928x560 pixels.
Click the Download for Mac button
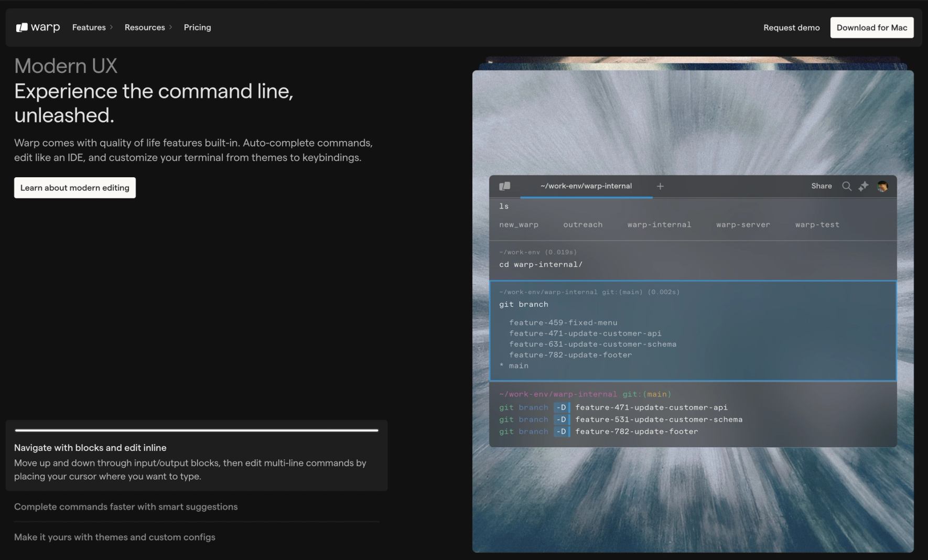coord(871,28)
